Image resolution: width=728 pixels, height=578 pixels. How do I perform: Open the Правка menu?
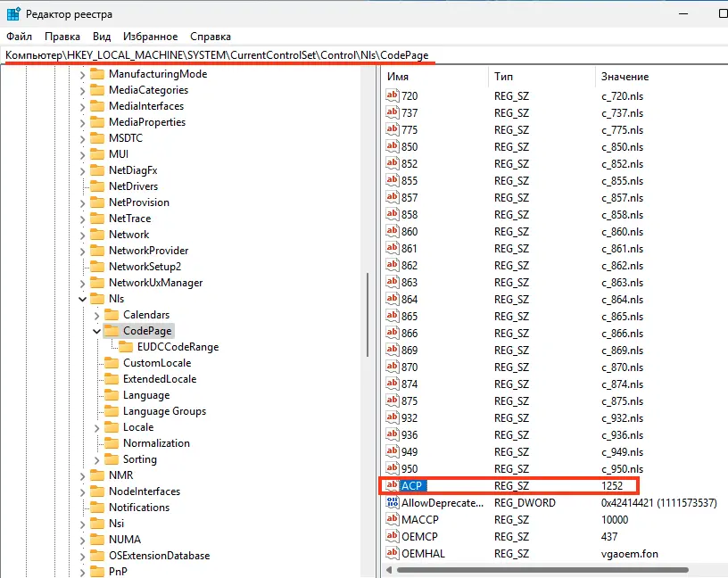click(62, 37)
